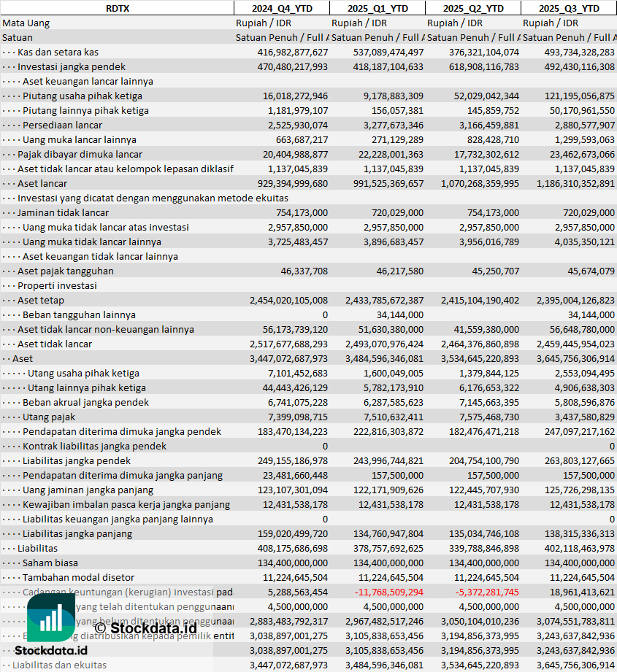Select the 'Kas dan setara kas' label
This screenshot has width=617, height=672.
(58, 53)
